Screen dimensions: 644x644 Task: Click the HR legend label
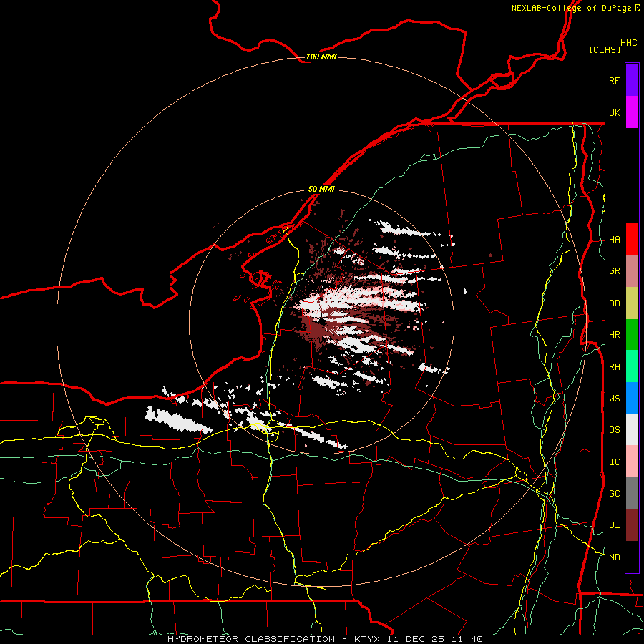(x=614, y=335)
